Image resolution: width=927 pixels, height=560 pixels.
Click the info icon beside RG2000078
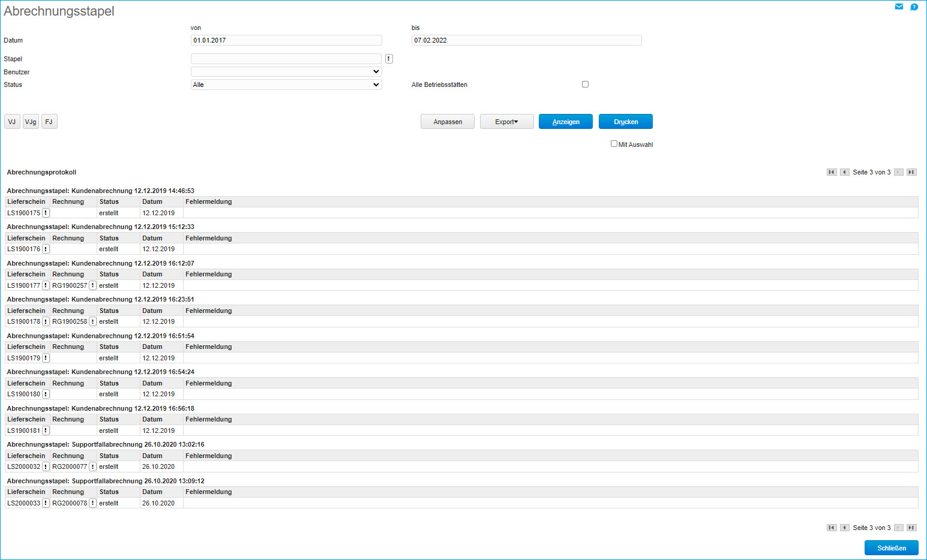click(92, 503)
